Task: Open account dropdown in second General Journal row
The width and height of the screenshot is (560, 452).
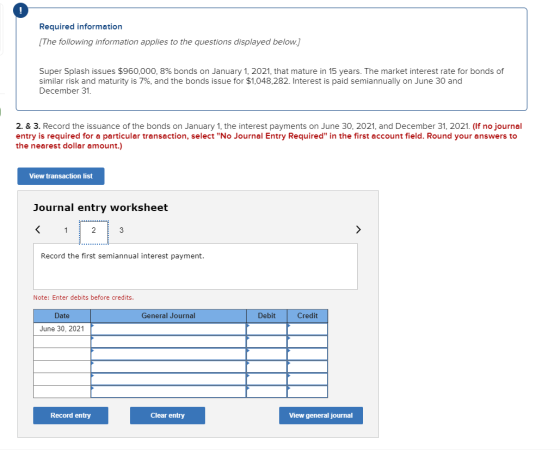Action: (x=168, y=342)
